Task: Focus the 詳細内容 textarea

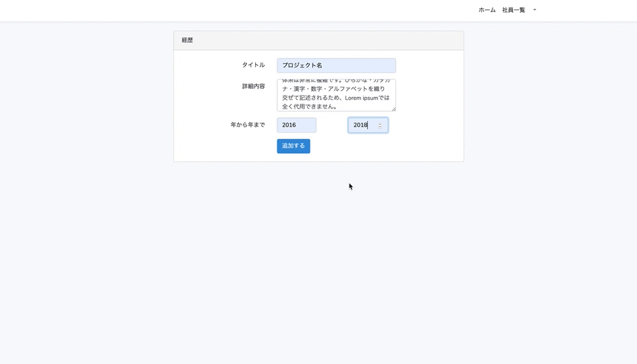Action: pos(336,95)
